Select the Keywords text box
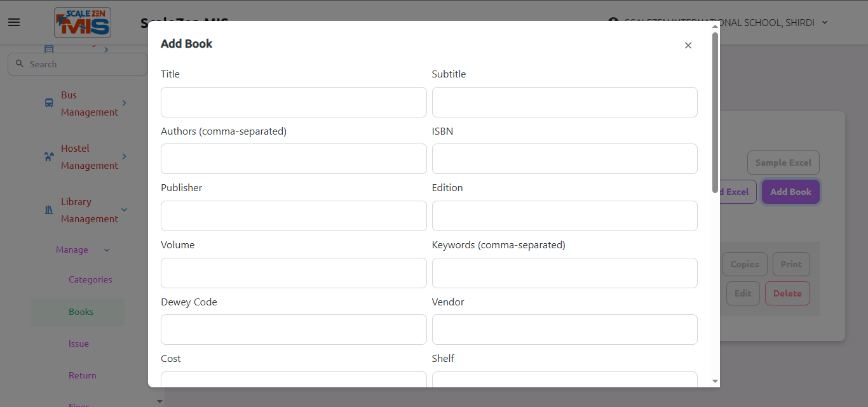This screenshot has width=868, height=407. 565,273
